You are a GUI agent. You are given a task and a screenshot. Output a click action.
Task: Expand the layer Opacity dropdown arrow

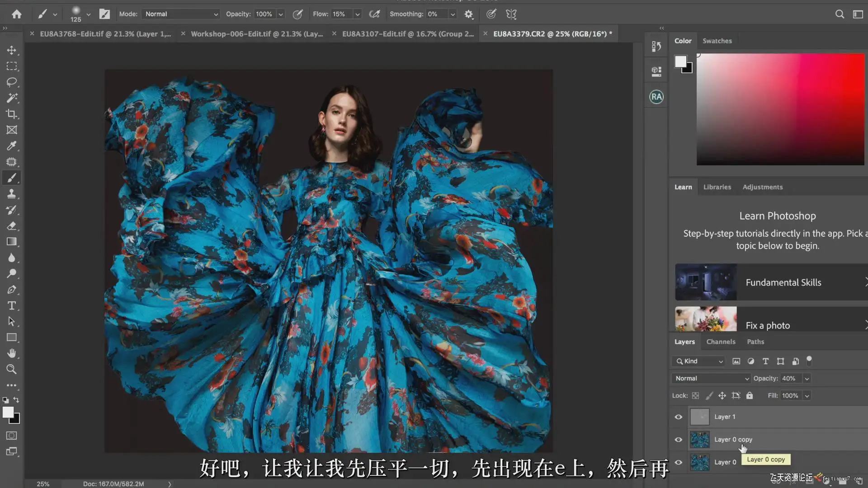(x=807, y=378)
